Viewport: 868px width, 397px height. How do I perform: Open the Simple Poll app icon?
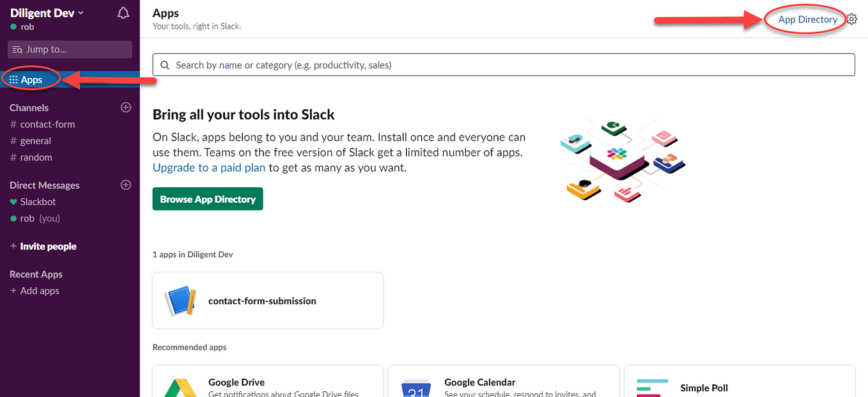(x=652, y=387)
